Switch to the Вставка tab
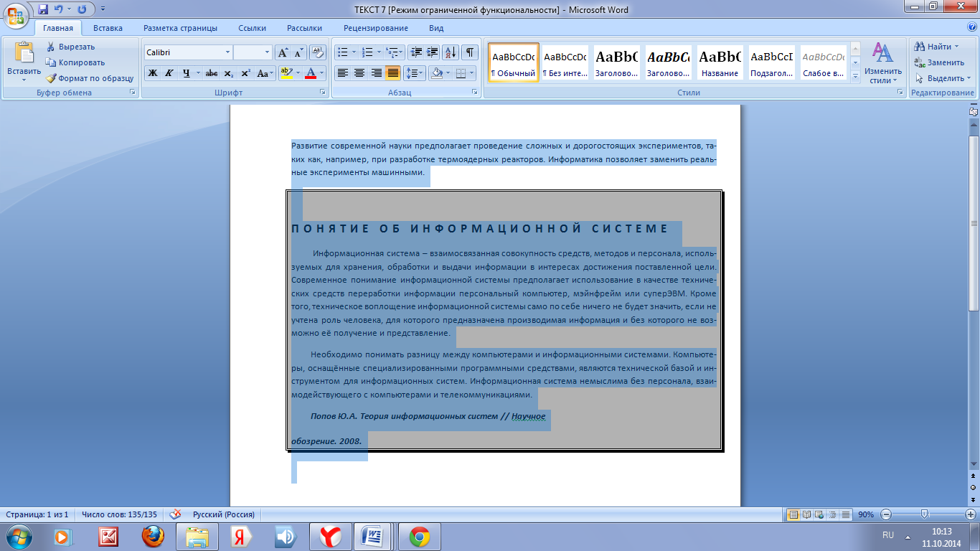This screenshot has height=551, width=980. pyautogui.click(x=108, y=28)
